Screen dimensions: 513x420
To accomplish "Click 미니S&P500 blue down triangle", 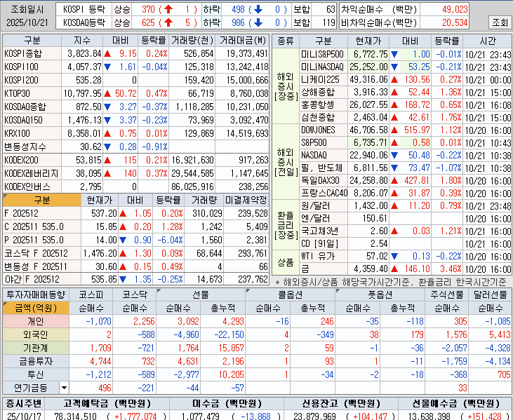I will [x=394, y=54].
